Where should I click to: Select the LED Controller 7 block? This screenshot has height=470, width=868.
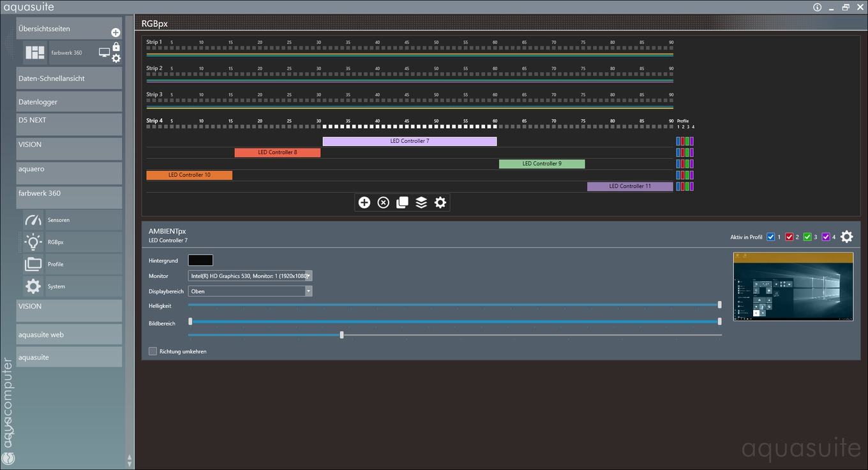click(x=410, y=142)
